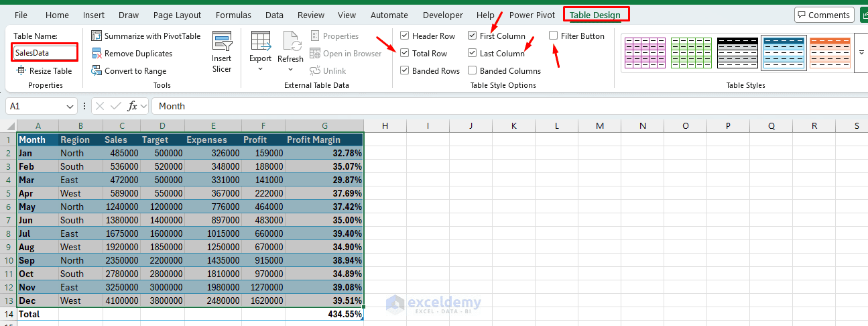The image size is (868, 326).
Task: Open the Developer tab
Action: point(443,15)
